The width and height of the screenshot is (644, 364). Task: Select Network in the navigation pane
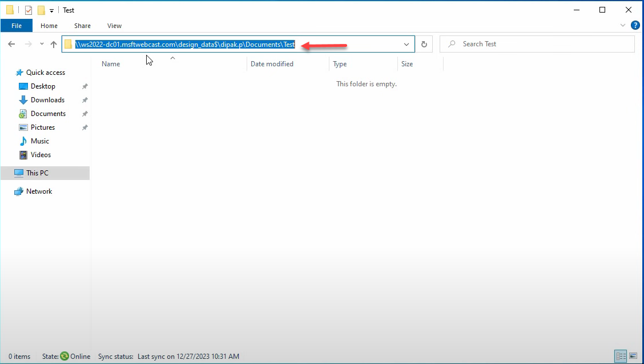coord(39,191)
